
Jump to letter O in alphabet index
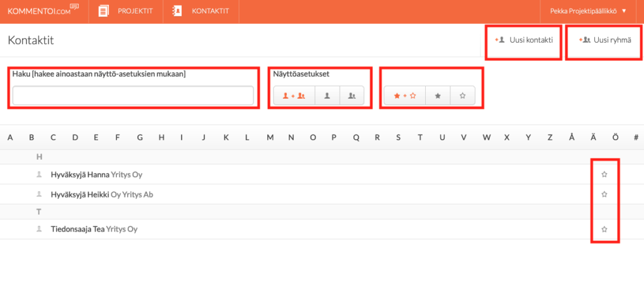pos(313,138)
